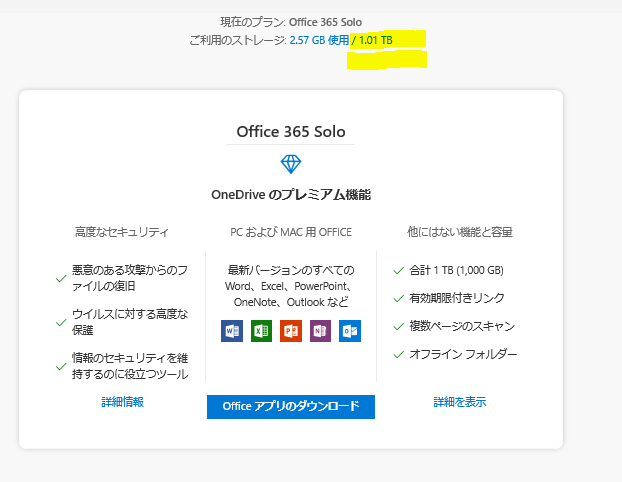Click the 最新バージョンのすべての Word, Excel description
This screenshot has width=622, height=482.
point(291,286)
